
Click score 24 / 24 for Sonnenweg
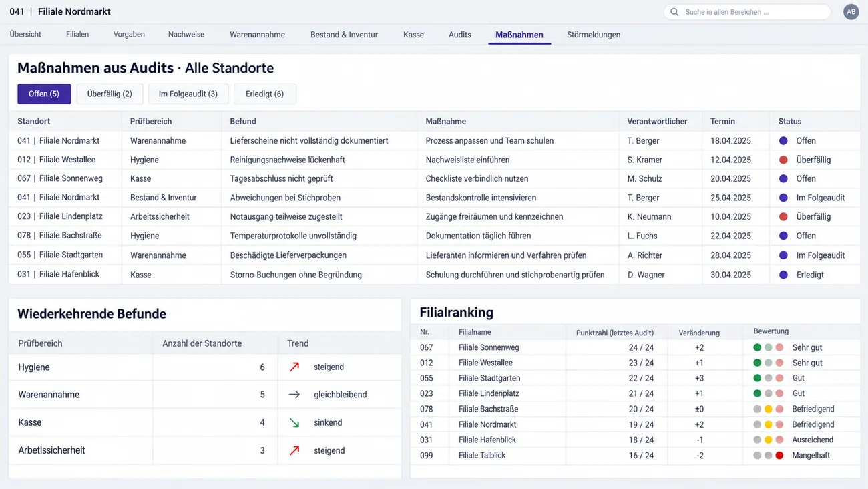[641, 347]
